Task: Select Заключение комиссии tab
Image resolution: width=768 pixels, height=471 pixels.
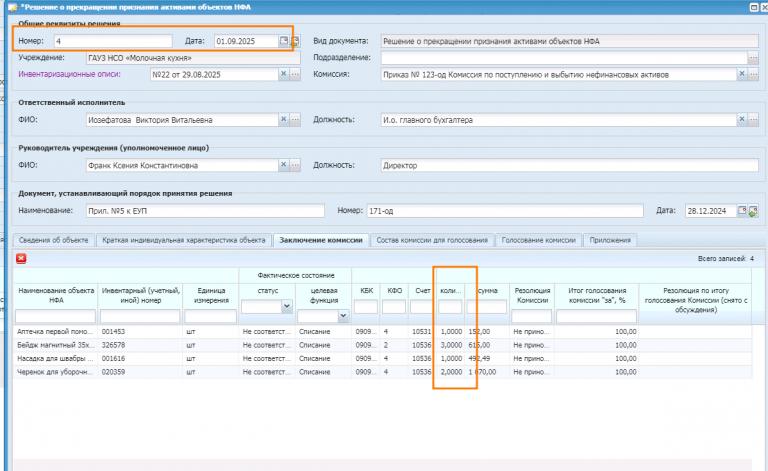Action: pos(321,240)
